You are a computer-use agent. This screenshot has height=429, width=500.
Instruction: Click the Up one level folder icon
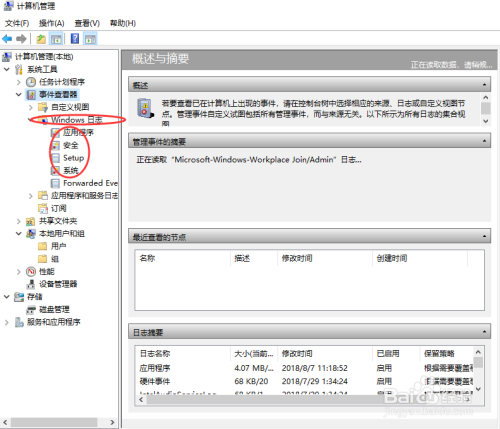(x=41, y=39)
